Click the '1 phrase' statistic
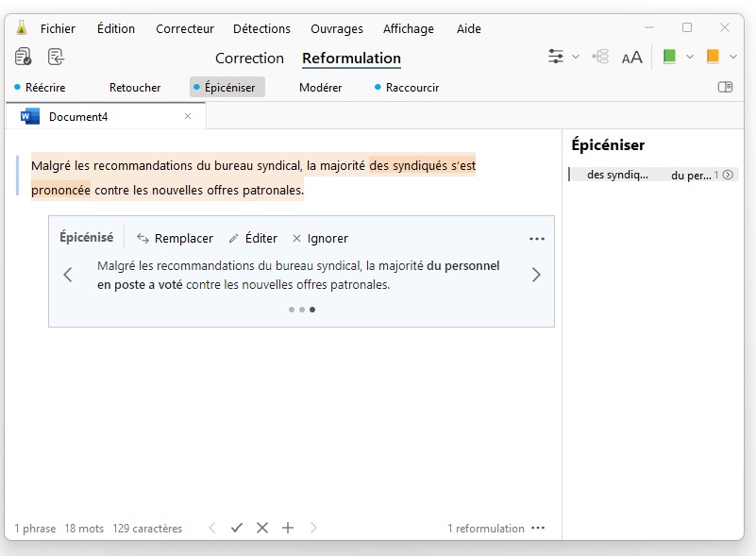The height and width of the screenshot is (556, 756). [35, 529]
